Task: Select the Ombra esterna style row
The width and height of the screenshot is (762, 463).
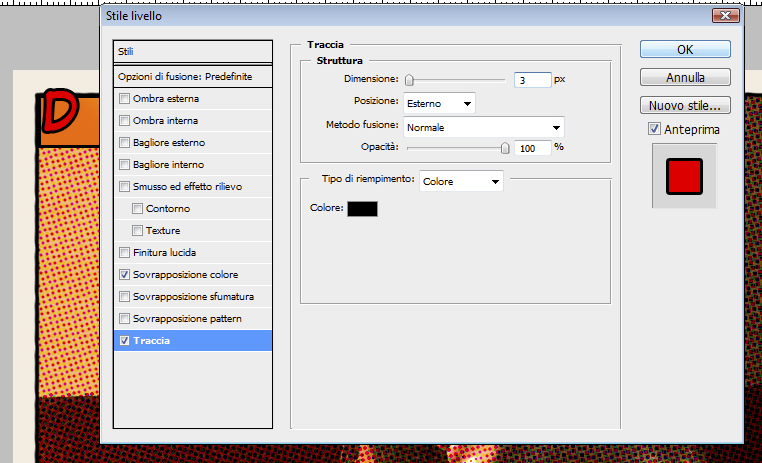Action: (192, 99)
